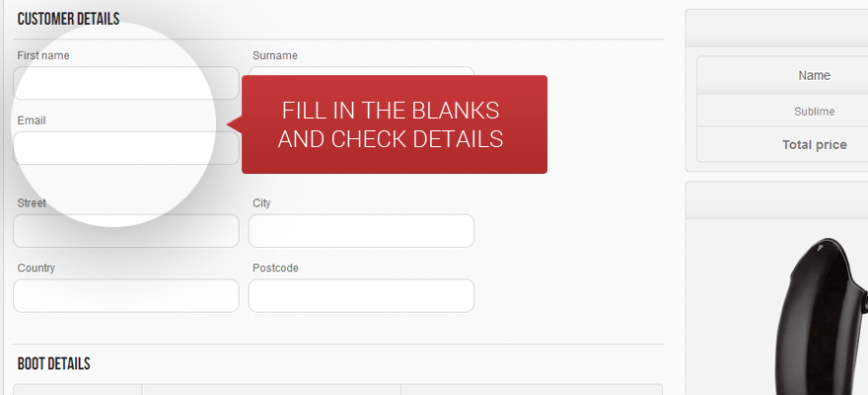The height and width of the screenshot is (395, 868).
Task: Click the City field label
Action: coord(261,202)
